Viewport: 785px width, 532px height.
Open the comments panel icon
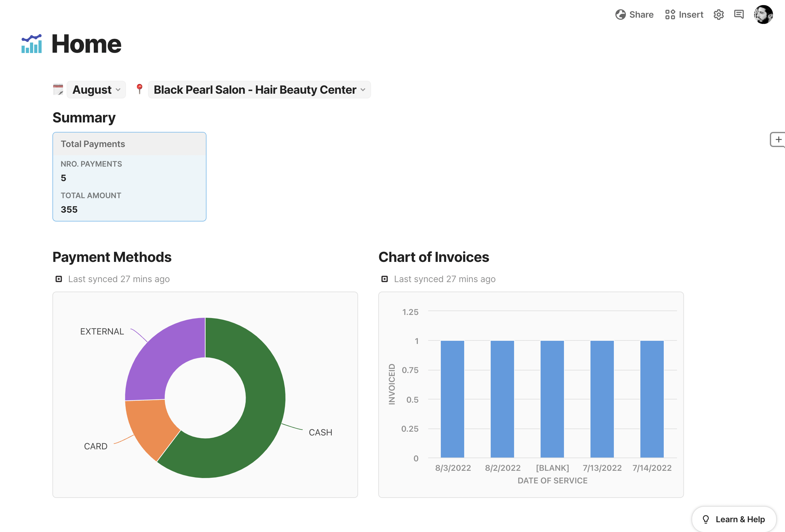pyautogui.click(x=739, y=15)
